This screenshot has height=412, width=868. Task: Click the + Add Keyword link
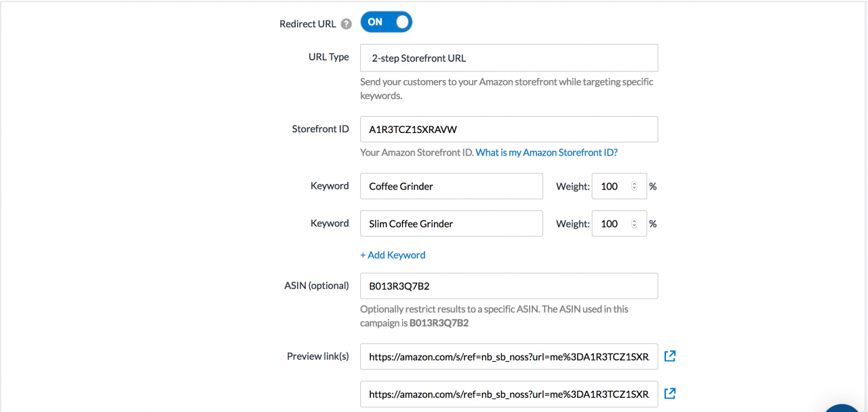pyautogui.click(x=393, y=255)
